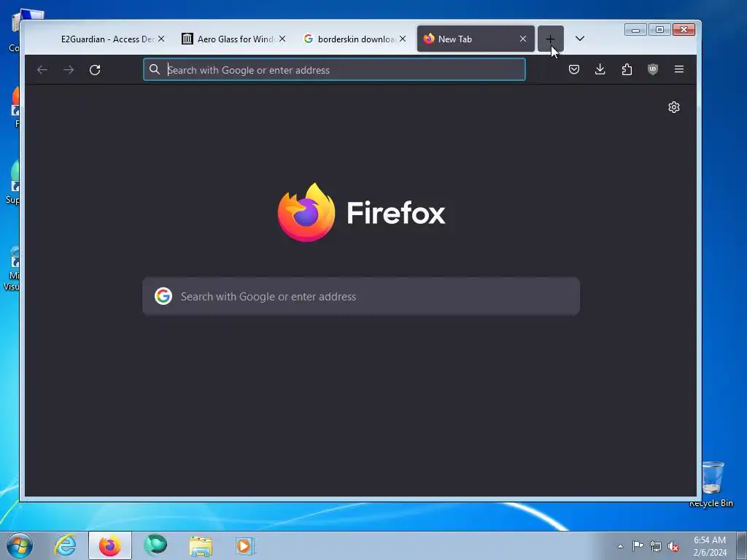The image size is (747, 560).
Task: Select the Recycle Bin desktop icon
Action: [713, 484]
